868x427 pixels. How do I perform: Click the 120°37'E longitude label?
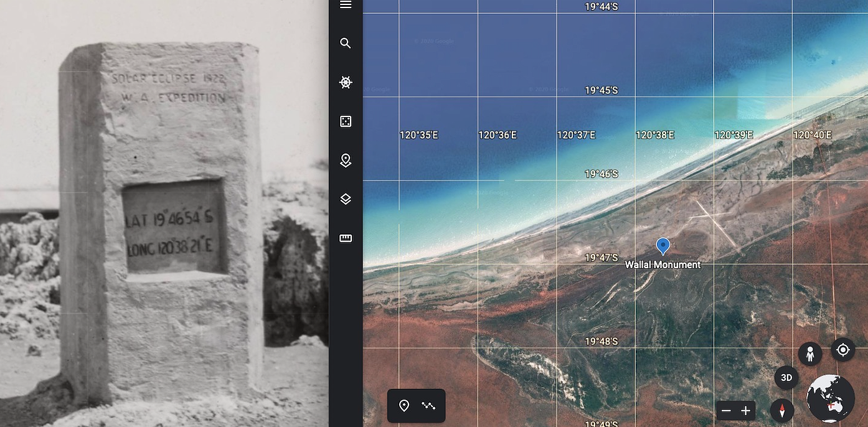576,135
